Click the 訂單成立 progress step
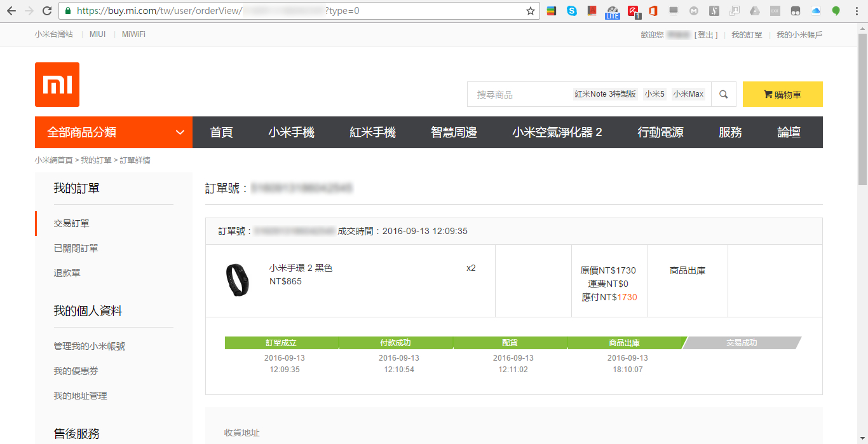 click(x=281, y=343)
